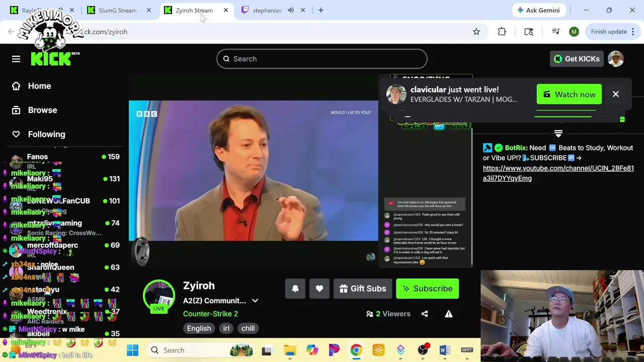Screen dimensions: 644x362
Task: Open the Chrome three-dot menu
Action: pos(633,32)
